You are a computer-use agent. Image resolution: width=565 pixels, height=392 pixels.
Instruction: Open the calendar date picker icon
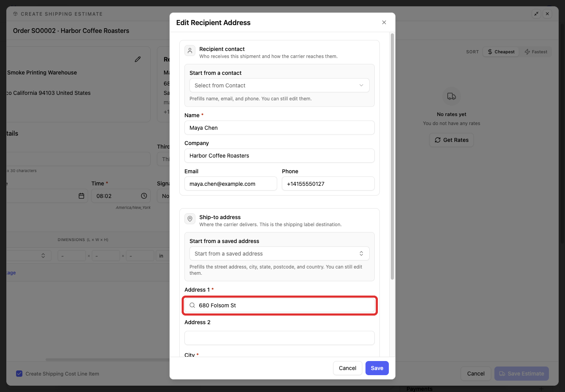(x=82, y=196)
